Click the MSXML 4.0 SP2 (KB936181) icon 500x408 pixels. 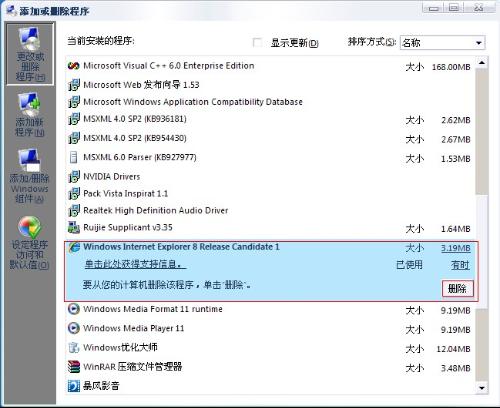[74, 119]
